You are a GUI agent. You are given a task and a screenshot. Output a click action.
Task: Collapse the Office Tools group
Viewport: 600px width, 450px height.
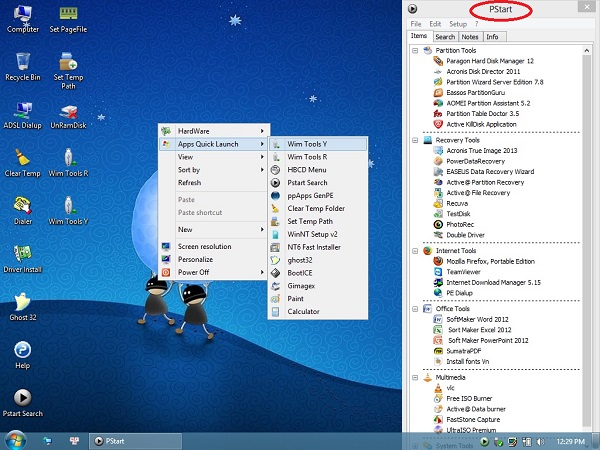415,309
